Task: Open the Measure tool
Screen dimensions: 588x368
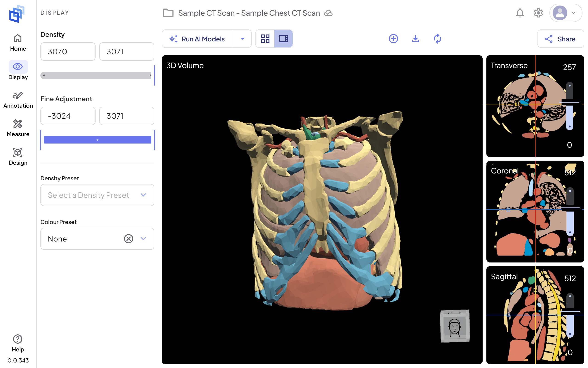Action: (18, 128)
